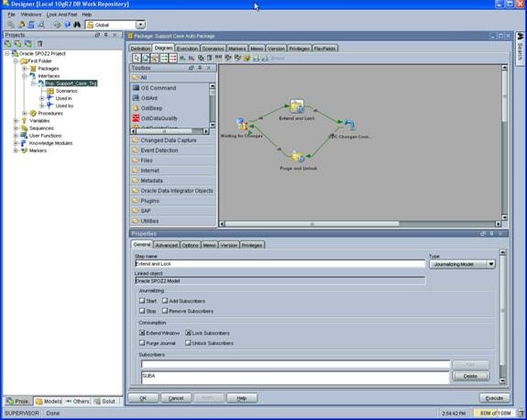
Task: Enable the Add Subscribers checkbox
Action: (165, 301)
